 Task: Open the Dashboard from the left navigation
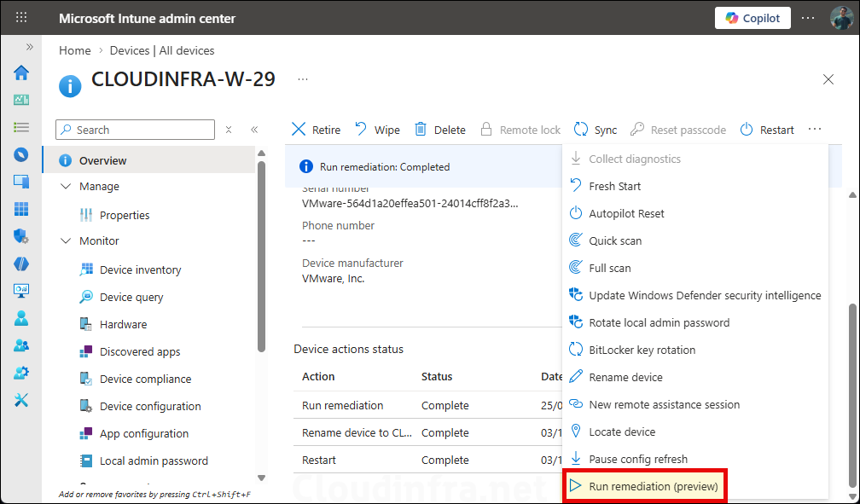click(x=20, y=100)
